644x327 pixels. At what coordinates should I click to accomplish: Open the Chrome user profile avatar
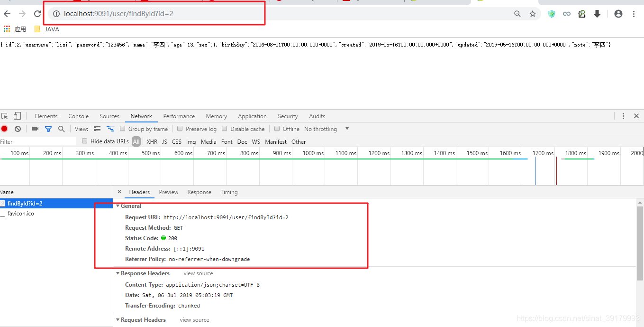pos(618,14)
